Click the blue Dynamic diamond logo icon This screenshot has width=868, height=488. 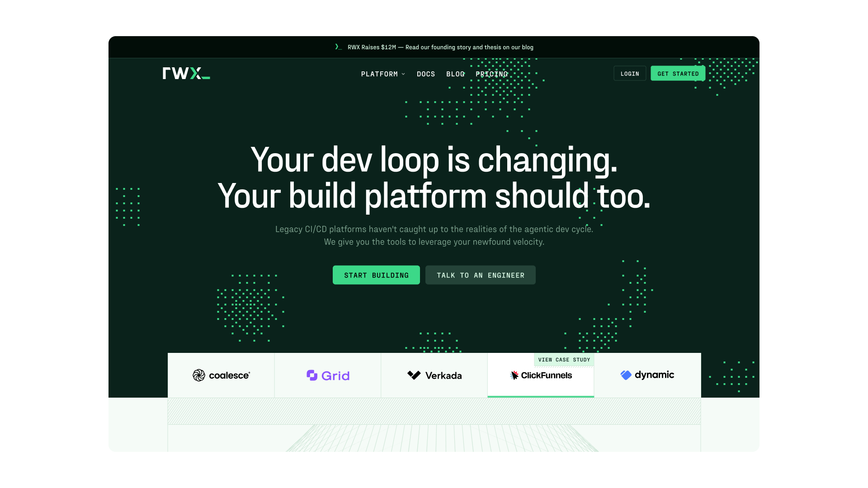[x=626, y=375]
